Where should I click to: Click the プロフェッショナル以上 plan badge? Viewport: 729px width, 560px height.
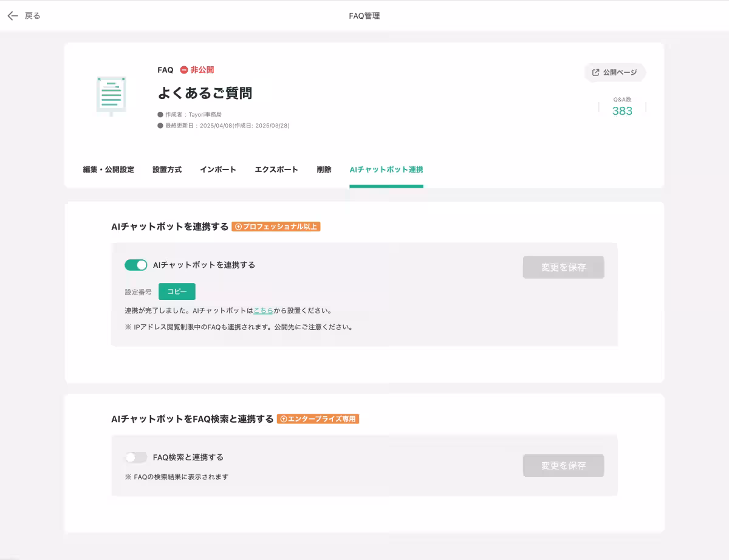pyautogui.click(x=276, y=227)
